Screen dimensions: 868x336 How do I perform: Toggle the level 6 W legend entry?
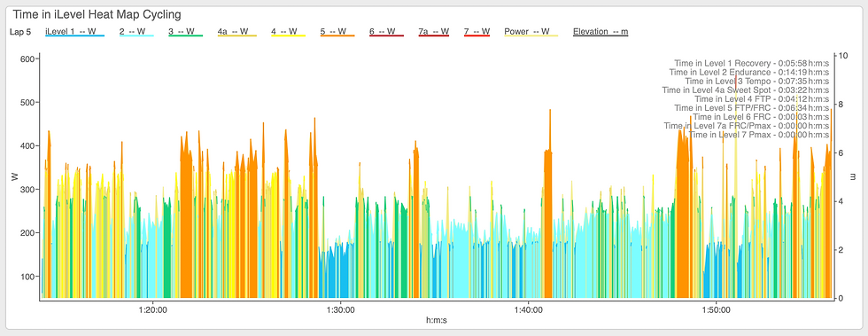point(386,32)
